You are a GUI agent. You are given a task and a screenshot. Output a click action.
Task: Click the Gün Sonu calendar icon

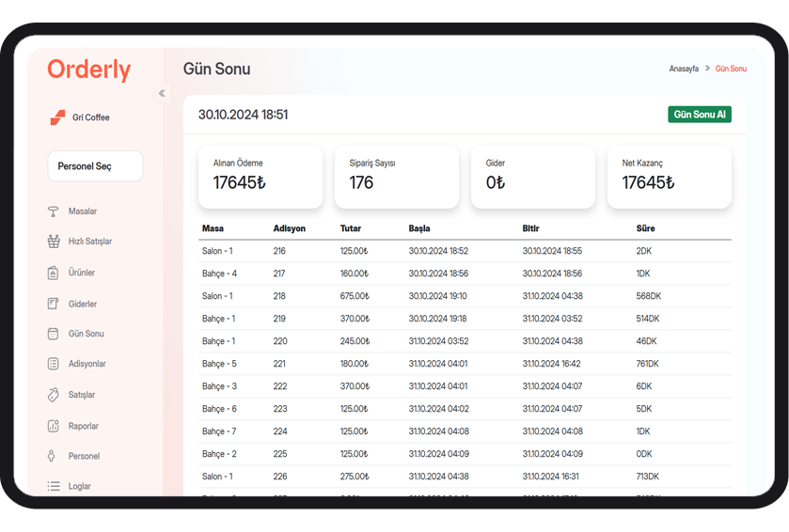(x=54, y=334)
